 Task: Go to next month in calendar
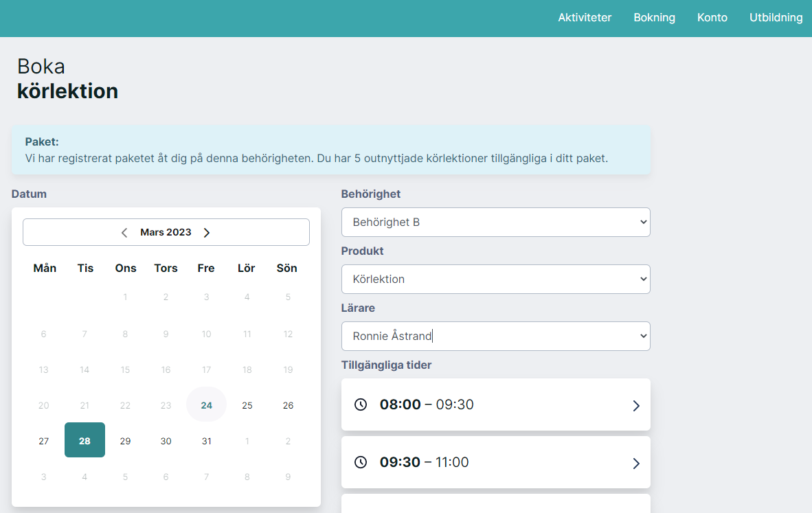click(x=207, y=232)
